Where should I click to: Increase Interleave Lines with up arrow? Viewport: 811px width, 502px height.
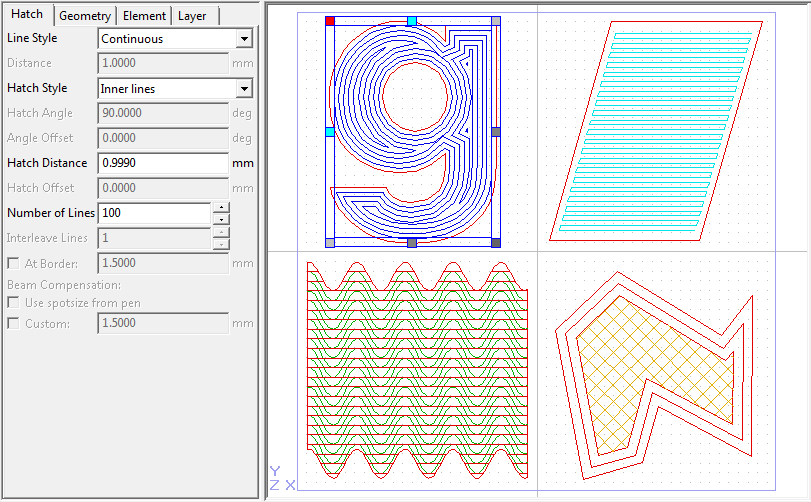(x=221, y=233)
